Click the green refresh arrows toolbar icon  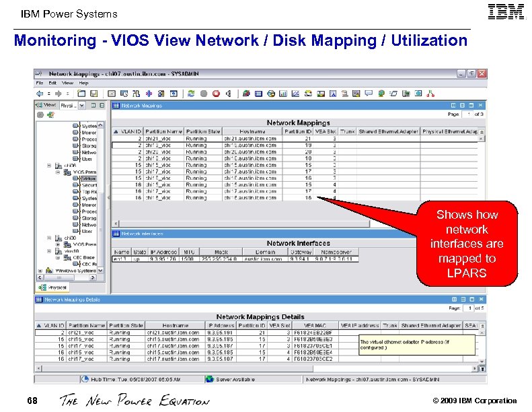[192, 94]
